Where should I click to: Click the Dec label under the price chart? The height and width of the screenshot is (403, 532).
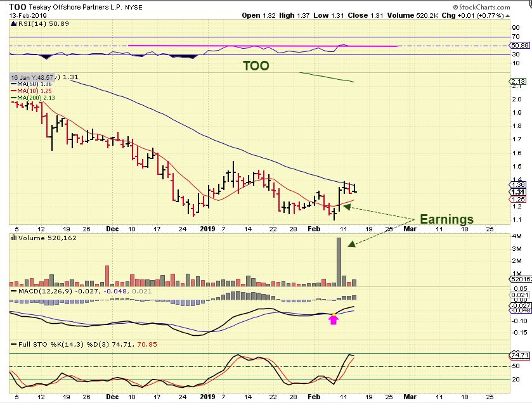click(x=112, y=229)
